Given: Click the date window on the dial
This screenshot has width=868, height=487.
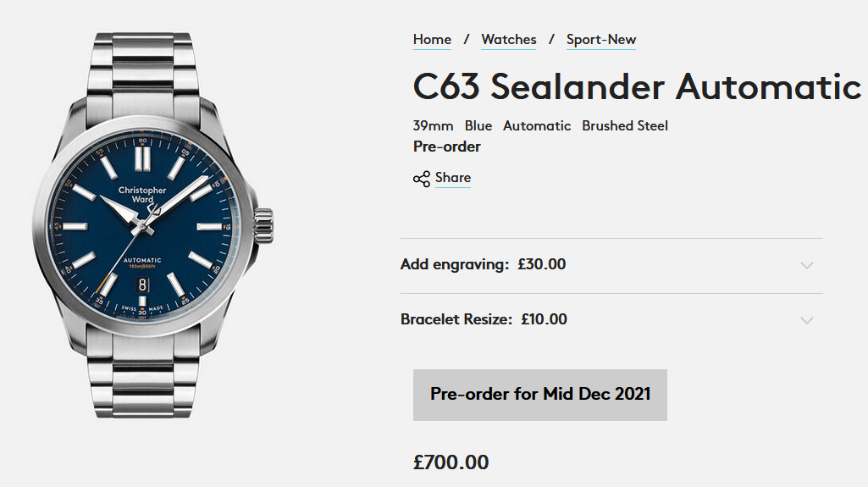Looking at the screenshot, I should (x=143, y=285).
